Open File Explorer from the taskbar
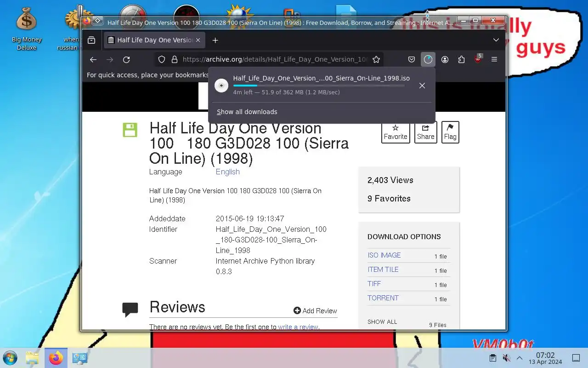 tap(32, 358)
